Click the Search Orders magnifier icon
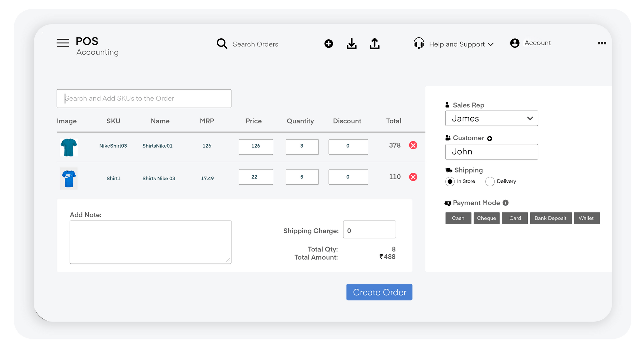 point(222,44)
